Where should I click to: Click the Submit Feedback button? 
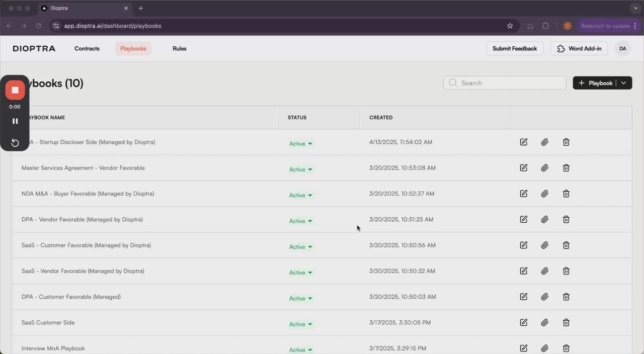[515, 49]
